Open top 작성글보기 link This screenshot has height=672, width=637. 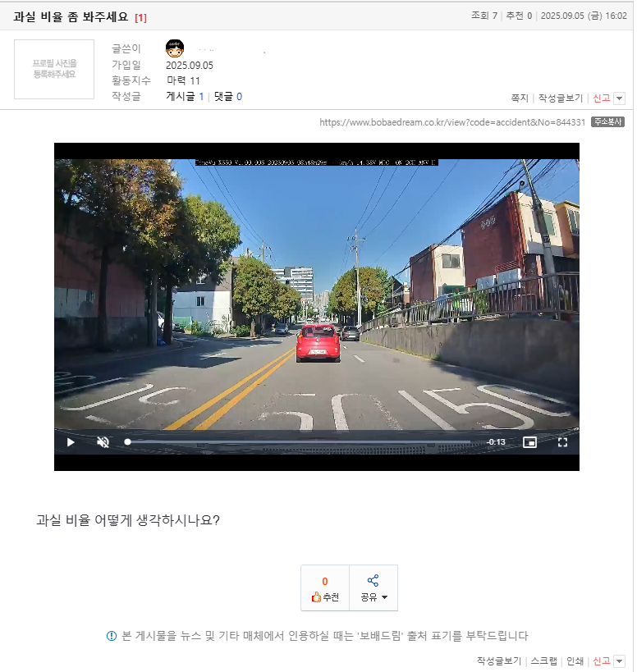561,98
